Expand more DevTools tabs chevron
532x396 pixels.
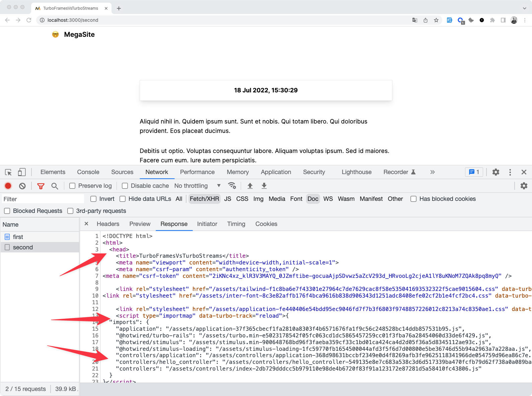433,172
